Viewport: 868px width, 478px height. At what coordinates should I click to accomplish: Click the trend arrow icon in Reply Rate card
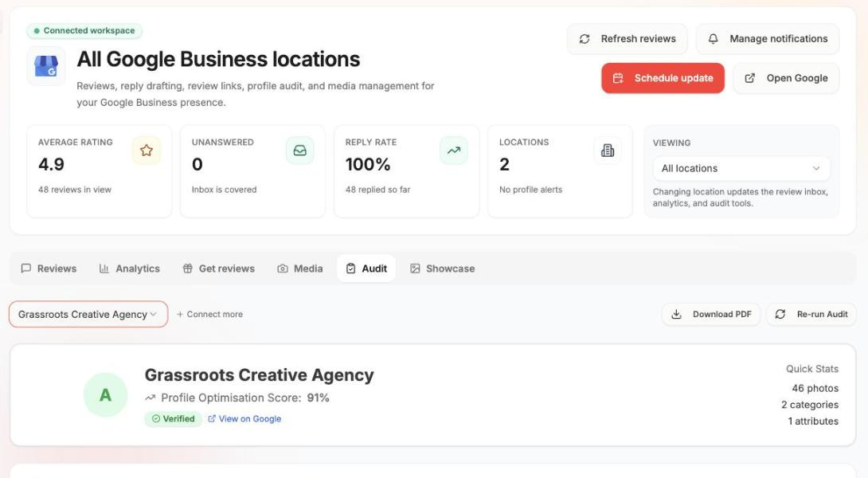point(454,150)
